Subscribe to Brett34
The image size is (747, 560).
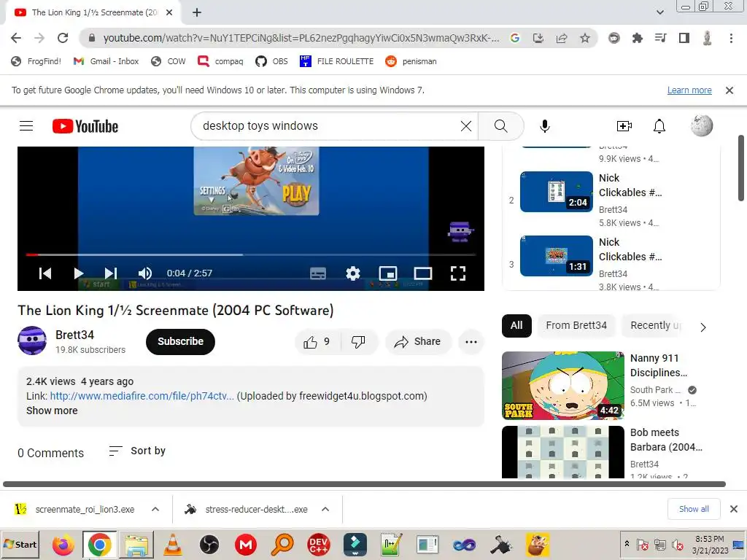[x=181, y=342]
